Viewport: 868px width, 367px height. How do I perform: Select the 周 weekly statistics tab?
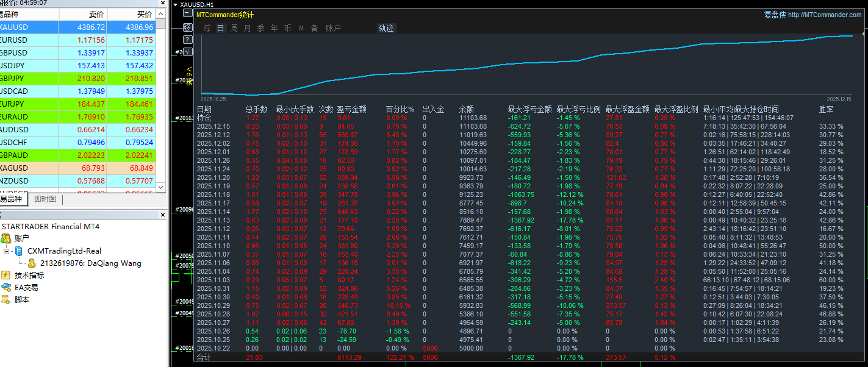click(234, 28)
